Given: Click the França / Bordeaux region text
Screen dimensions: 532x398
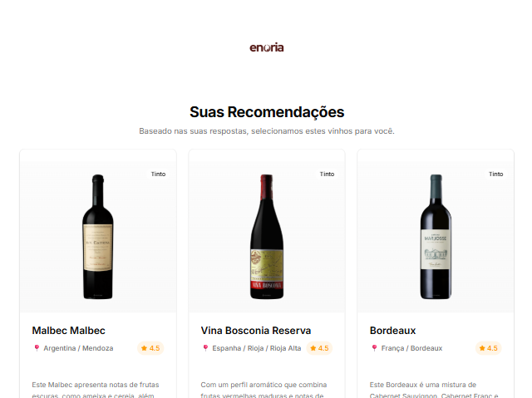Looking at the screenshot, I should pyautogui.click(x=412, y=348).
